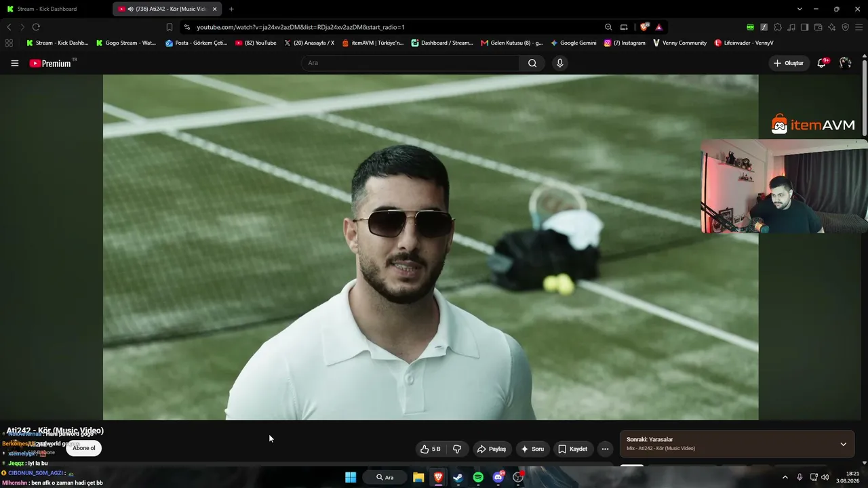
Task: Click the magnifier search button beside Ara
Action: pos(532,63)
